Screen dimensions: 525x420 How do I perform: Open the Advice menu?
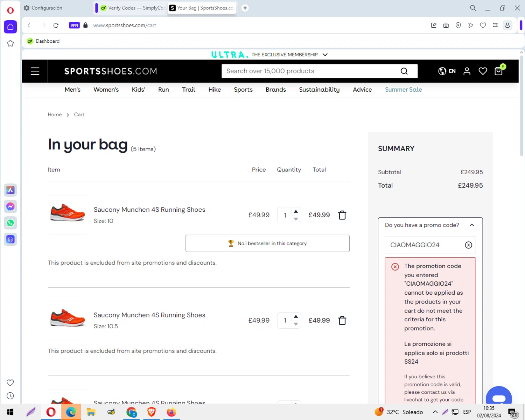362,90
